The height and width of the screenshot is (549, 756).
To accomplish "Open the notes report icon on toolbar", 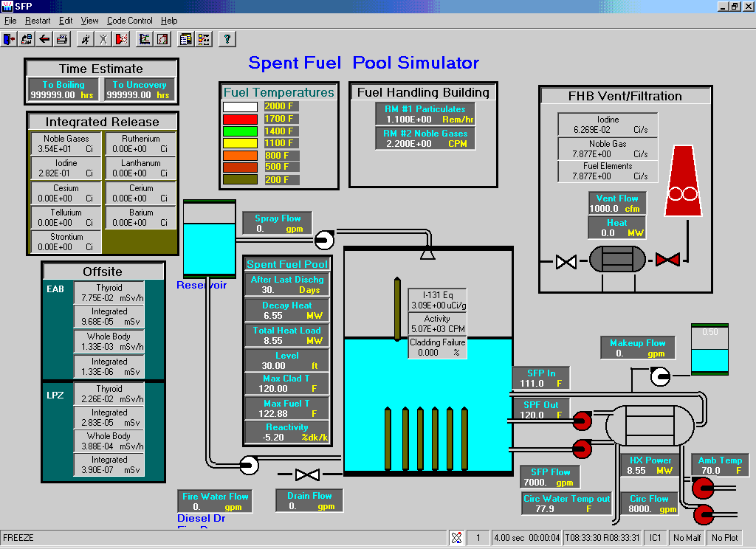I will tap(185, 38).
